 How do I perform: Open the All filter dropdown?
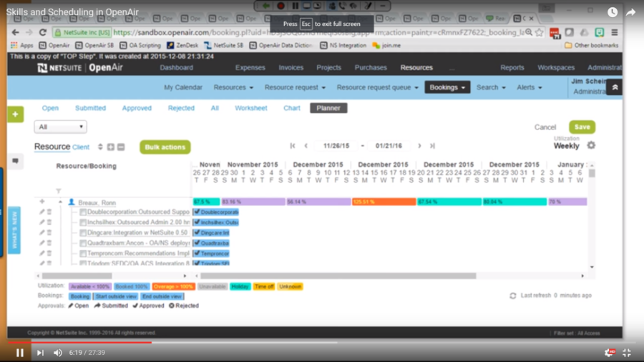click(60, 127)
